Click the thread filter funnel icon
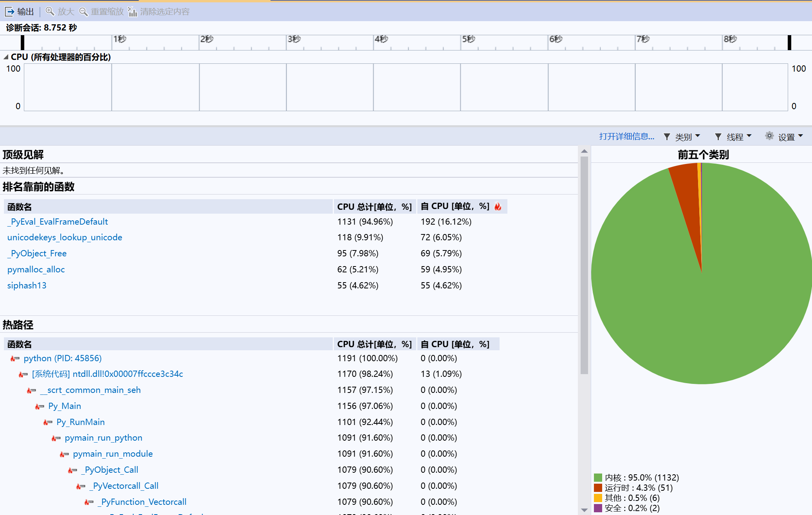 [718, 137]
